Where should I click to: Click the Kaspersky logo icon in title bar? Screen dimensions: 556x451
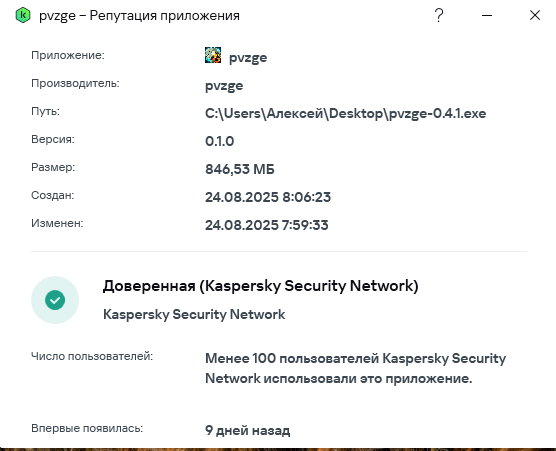[x=23, y=15]
